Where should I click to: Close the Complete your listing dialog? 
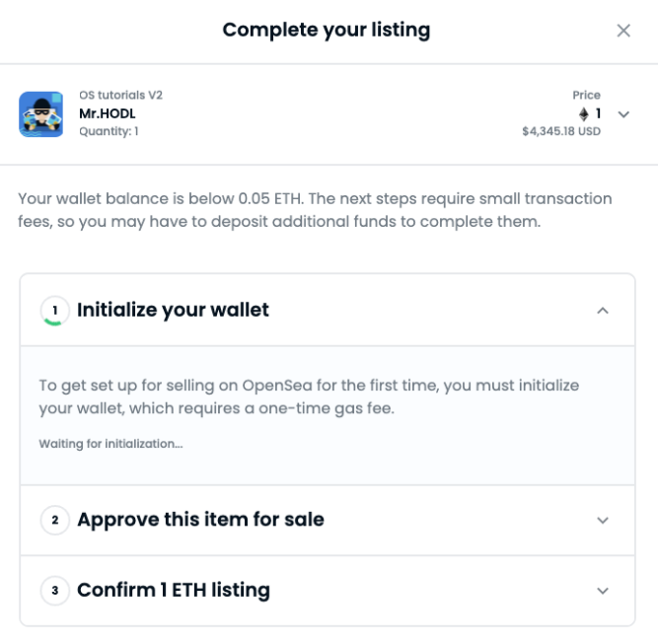pyautogui.click(x=623, y=31)
